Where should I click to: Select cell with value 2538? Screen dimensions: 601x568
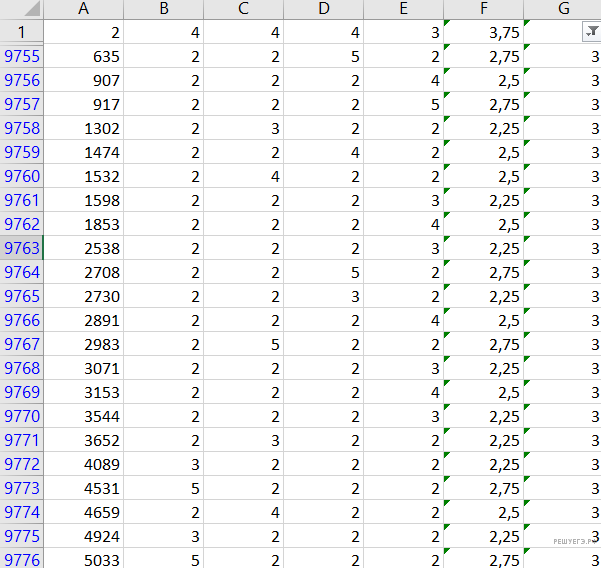click(x=83, y=248)
